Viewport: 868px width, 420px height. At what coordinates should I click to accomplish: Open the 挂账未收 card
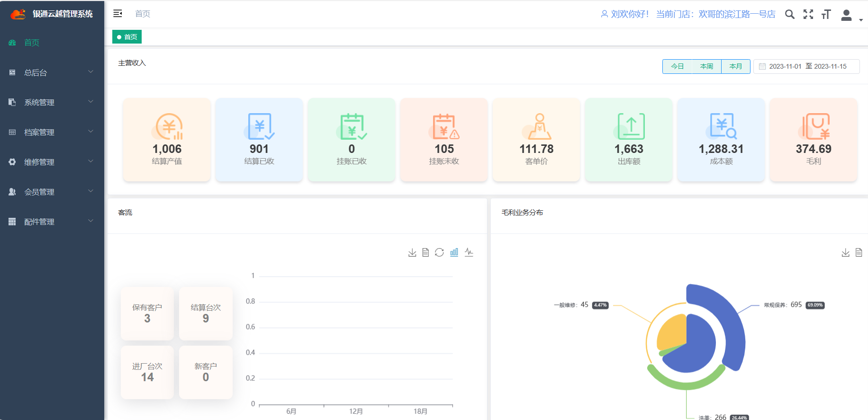[x=444, y=140]
